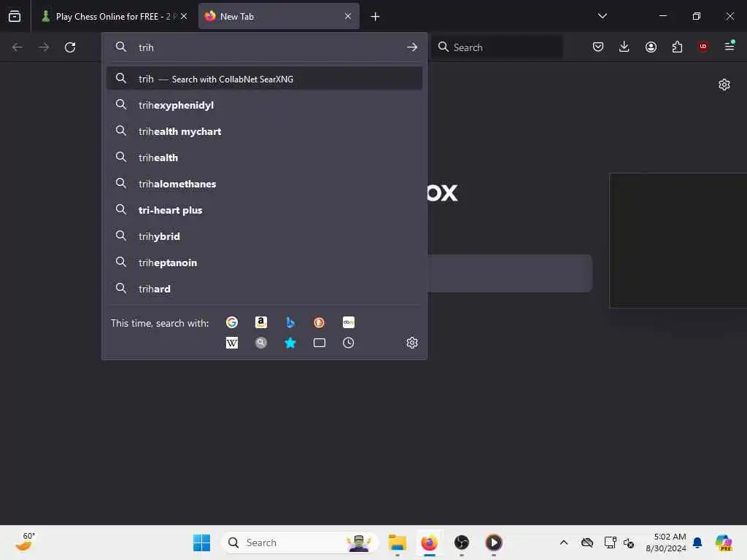This screenshot has width=747, height=560.
Task: Open the media player taskbar icon
Action: 494,542
